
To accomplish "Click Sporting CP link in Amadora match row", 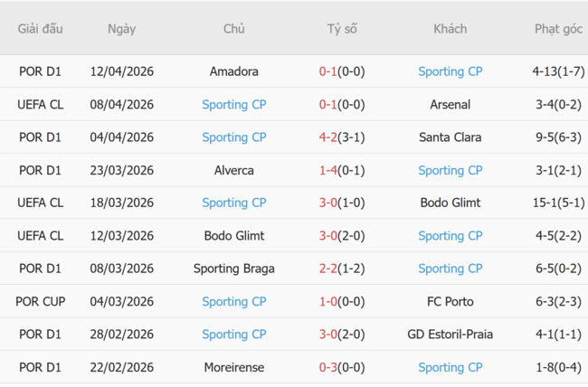I will [x=450, y=71].
